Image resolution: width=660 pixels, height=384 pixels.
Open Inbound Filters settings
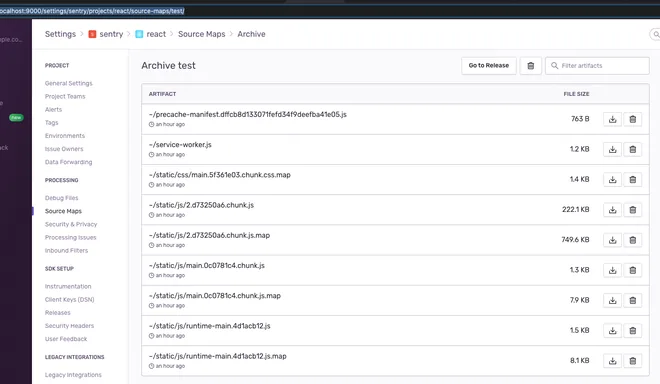67,251
